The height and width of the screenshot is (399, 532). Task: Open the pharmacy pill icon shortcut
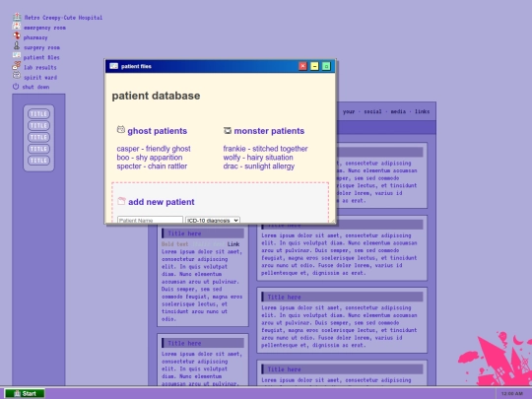tap(31, 37)
